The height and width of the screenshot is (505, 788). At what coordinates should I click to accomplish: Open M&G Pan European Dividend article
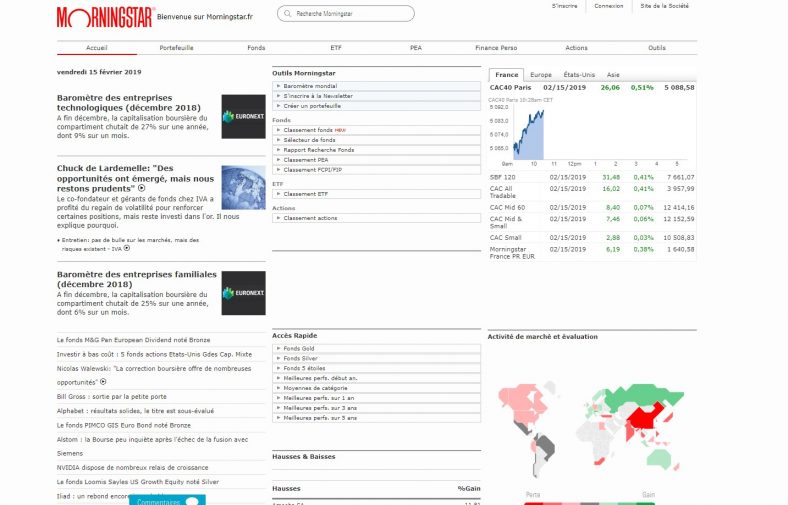pyautogui.click(x=133, y=340)
